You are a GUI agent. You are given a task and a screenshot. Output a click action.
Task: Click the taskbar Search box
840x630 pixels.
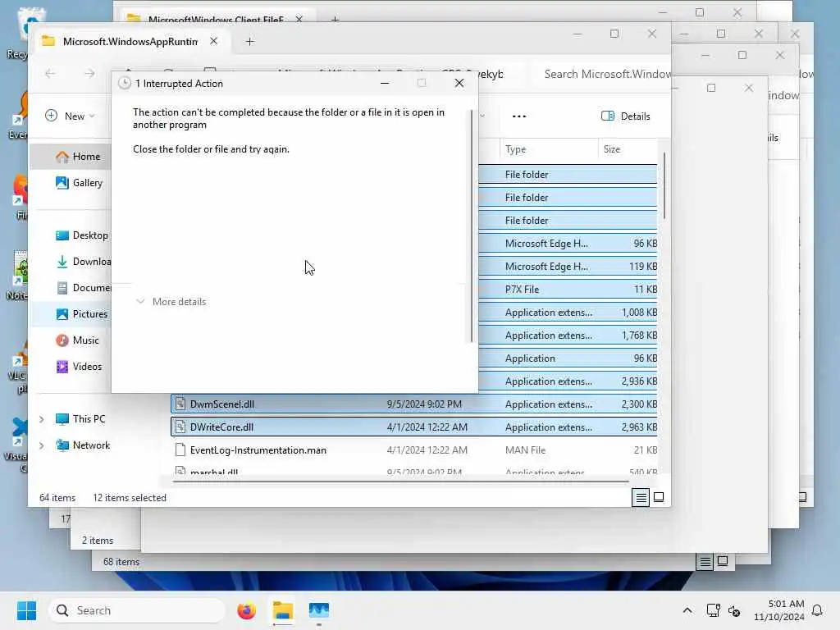[x=137, y=610]
